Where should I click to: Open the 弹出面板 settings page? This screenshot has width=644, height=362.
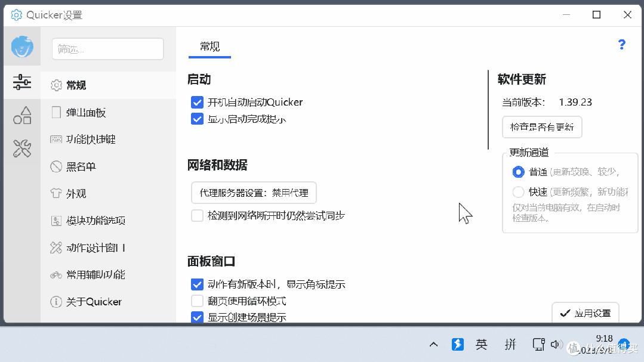tap(109, 113)
